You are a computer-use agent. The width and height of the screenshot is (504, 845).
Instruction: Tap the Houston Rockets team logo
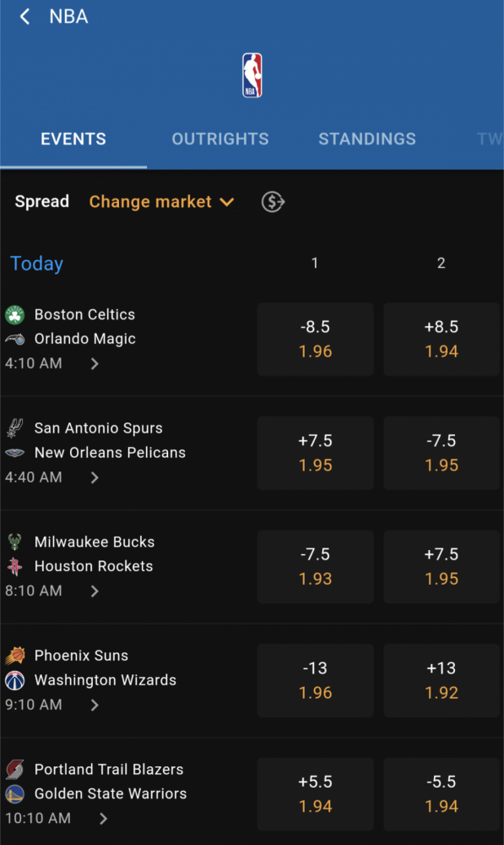[15, 566]
